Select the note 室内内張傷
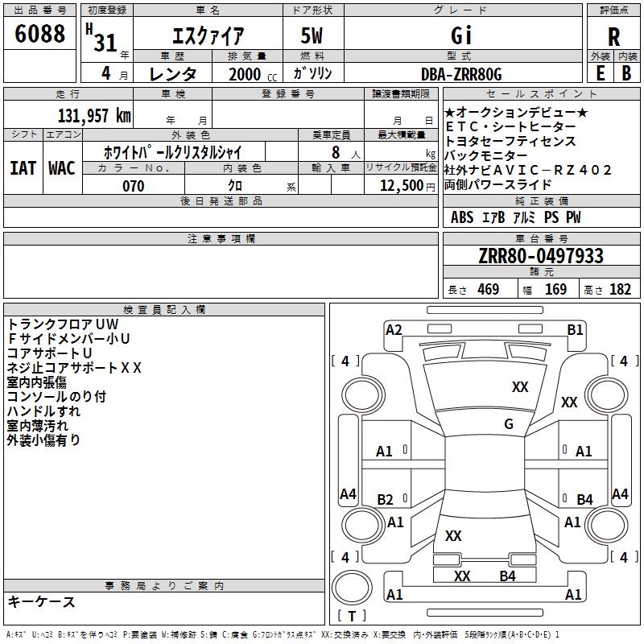 (x=36, y=382)
